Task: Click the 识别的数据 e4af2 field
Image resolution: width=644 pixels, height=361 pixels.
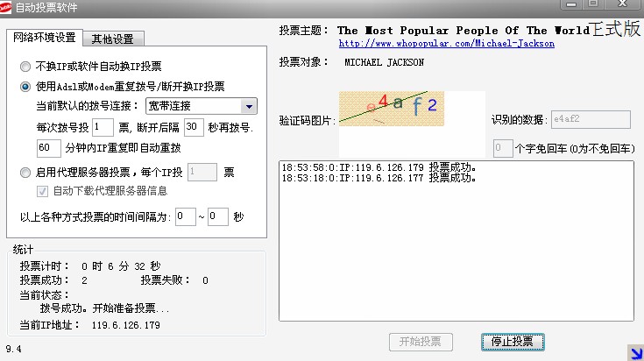Action: [591, 119]
